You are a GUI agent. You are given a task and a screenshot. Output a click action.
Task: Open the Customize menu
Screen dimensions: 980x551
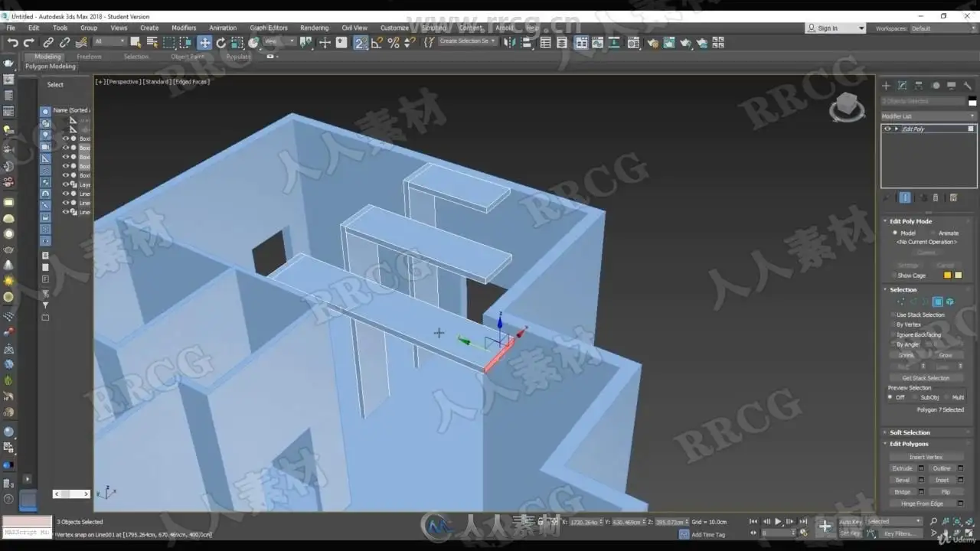(x=394, y=28)
